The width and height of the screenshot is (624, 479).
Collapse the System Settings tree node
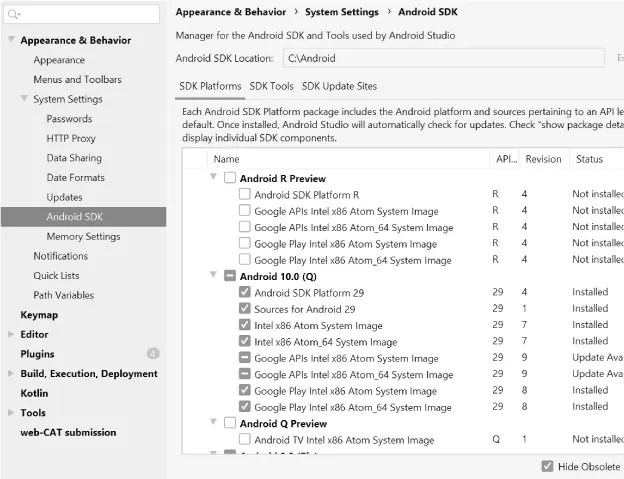[24, 99]
